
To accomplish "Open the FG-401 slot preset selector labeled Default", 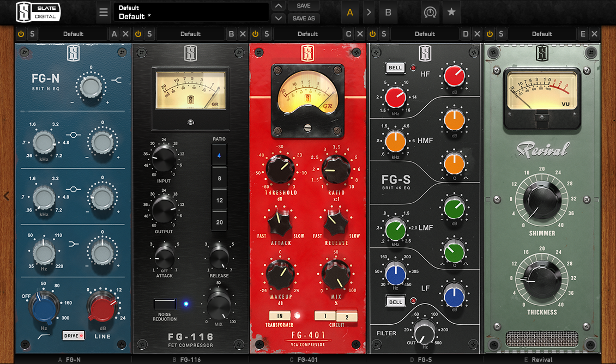I will [308, 33].
